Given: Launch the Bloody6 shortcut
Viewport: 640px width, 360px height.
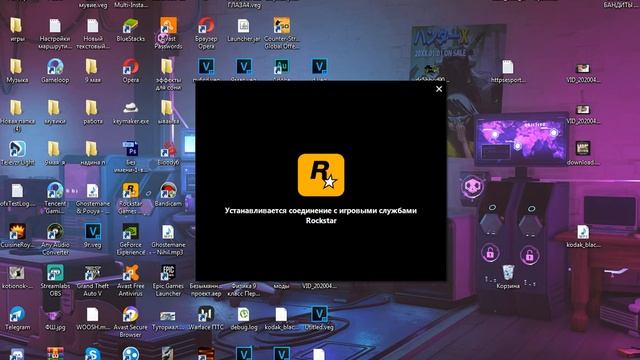Looking at the screenshot, I should pyautogui.click(x=168, y=153).
